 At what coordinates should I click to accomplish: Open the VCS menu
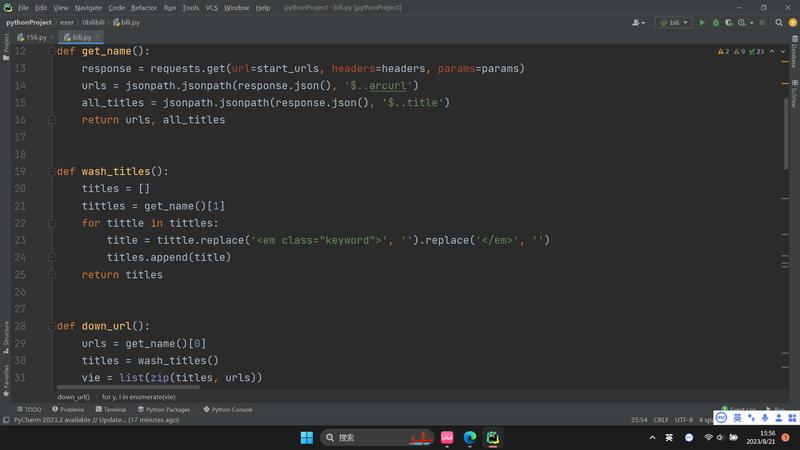[211, 8]
